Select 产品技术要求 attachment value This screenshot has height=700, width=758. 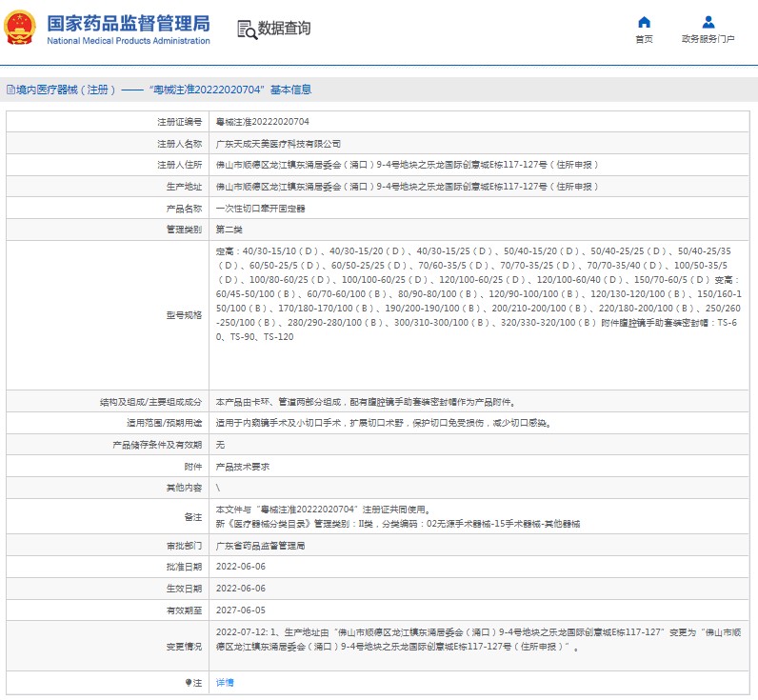point(242,467)
